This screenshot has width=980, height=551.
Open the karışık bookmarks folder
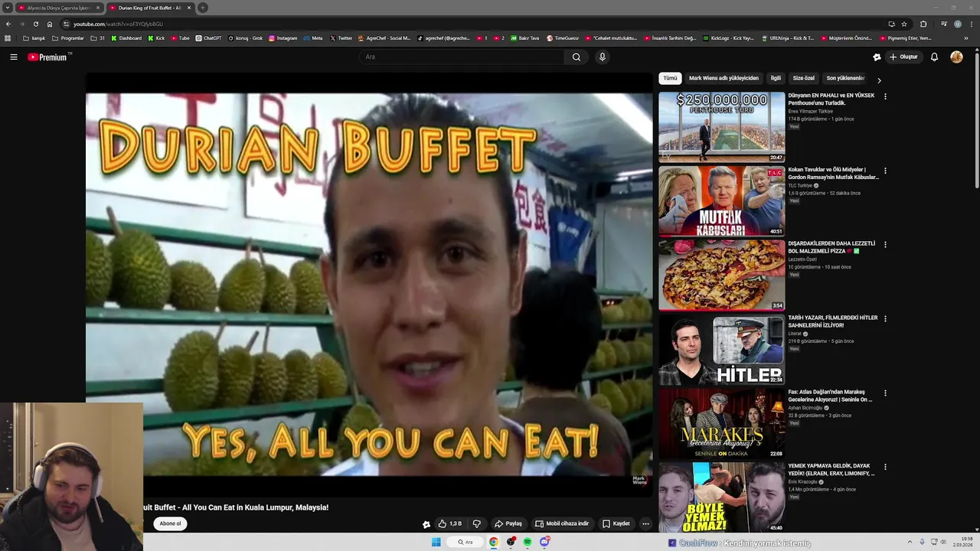point(34,38)
